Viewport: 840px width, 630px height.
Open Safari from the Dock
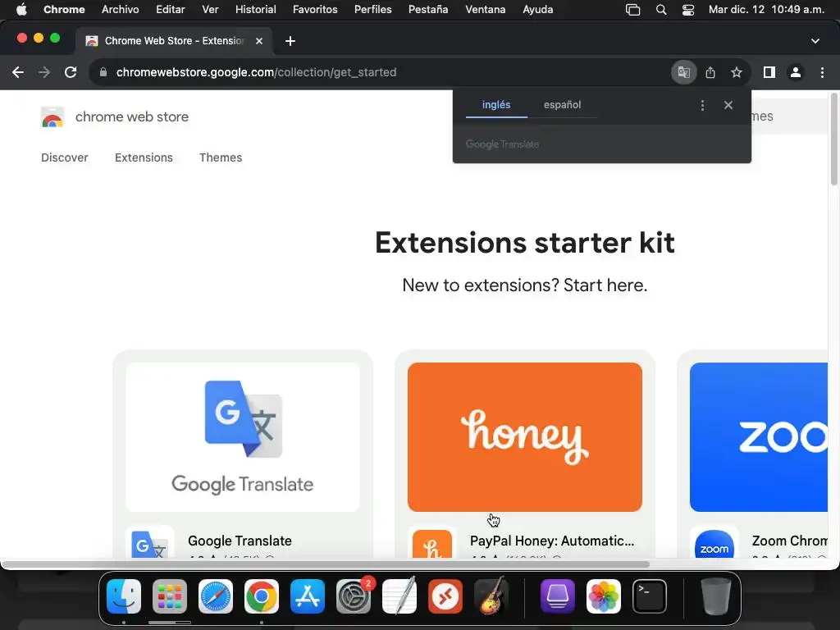(x=216, y=596)
